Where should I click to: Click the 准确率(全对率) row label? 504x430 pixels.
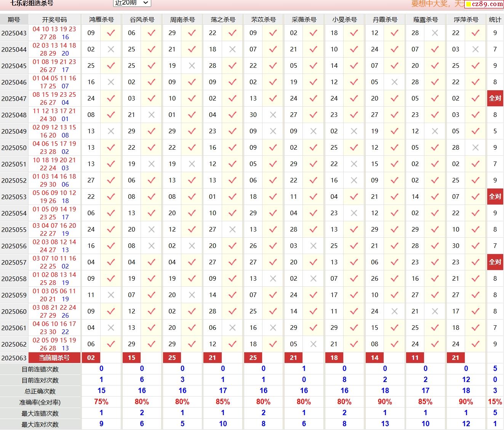point(40,402)
